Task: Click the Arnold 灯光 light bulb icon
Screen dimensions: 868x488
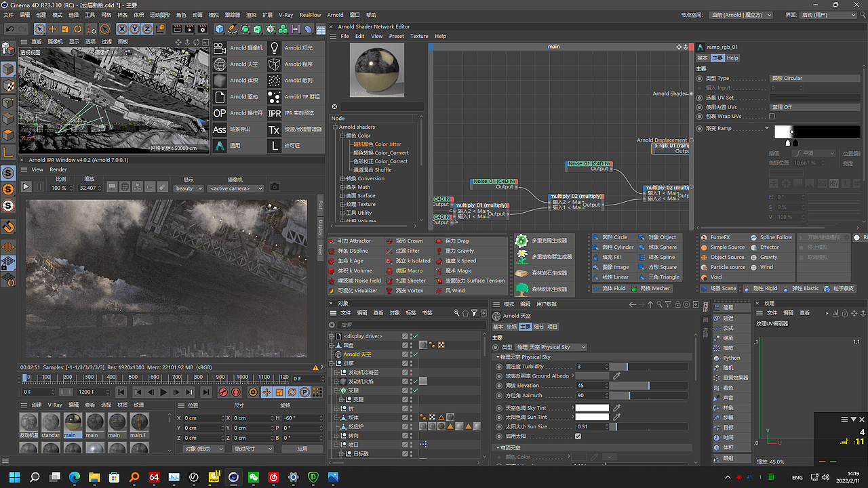Action: [x=274, y=48]
